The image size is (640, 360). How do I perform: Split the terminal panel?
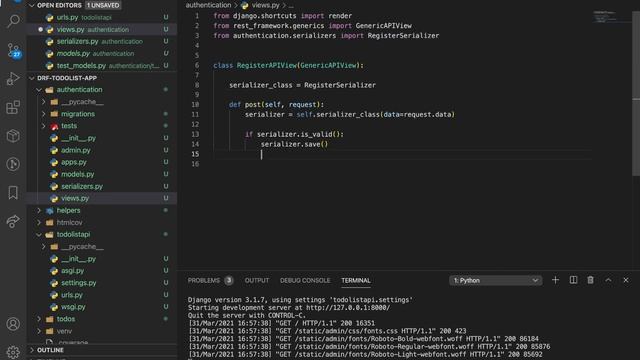coord(573,280)
